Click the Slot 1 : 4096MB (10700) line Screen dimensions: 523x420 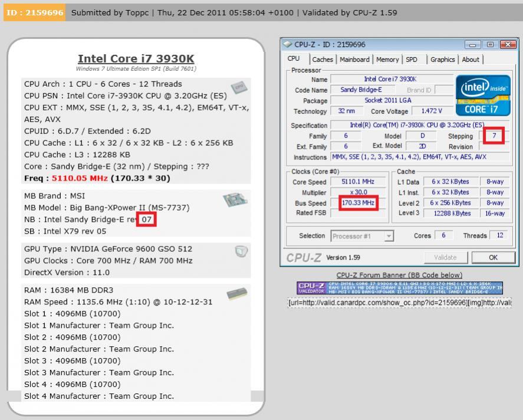pos(73,314)
